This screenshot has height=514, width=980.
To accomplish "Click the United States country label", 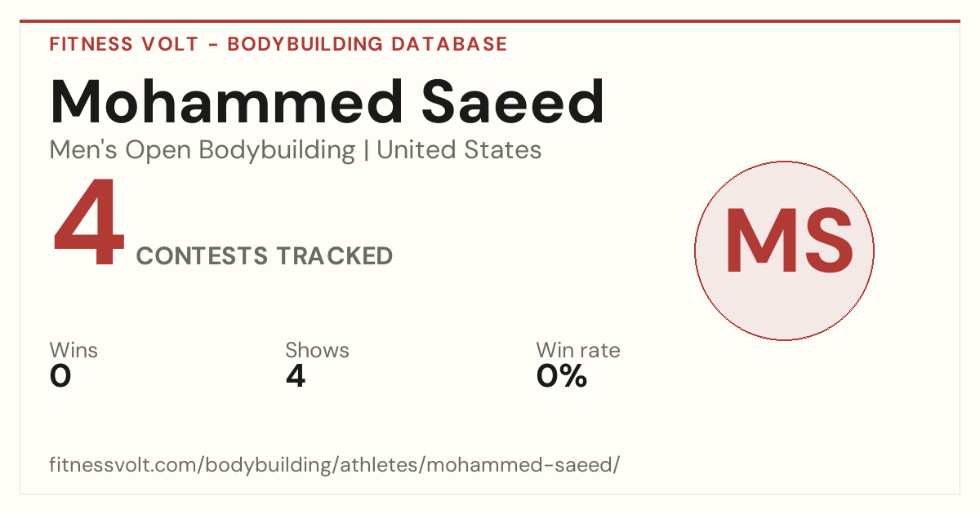I will 459,150.
